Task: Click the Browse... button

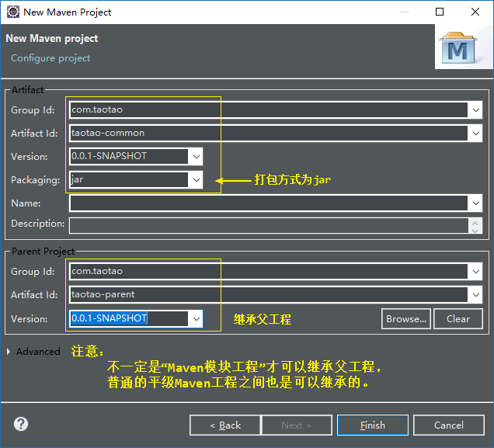Action: point(406,319)
